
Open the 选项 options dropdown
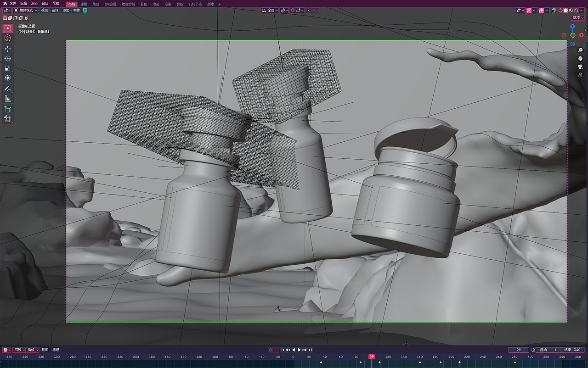point(578,18)
